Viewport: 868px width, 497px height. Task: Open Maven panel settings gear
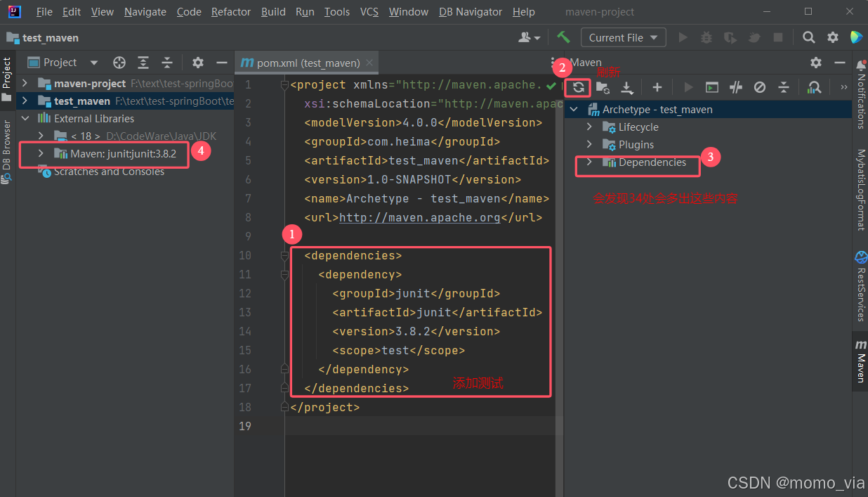click(x=816, y=63)
